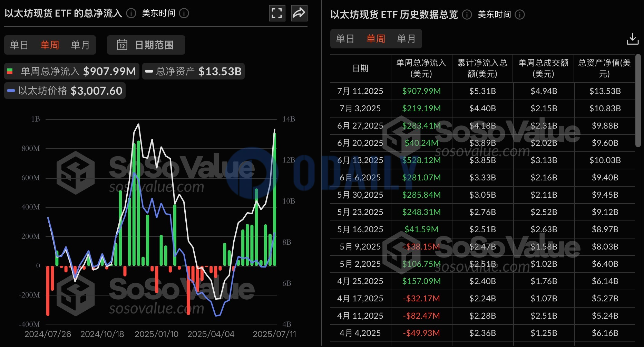Click the 5月 30,2025 date cell
This screenshot has height=347, width=644.
click(x=360, y=195)
